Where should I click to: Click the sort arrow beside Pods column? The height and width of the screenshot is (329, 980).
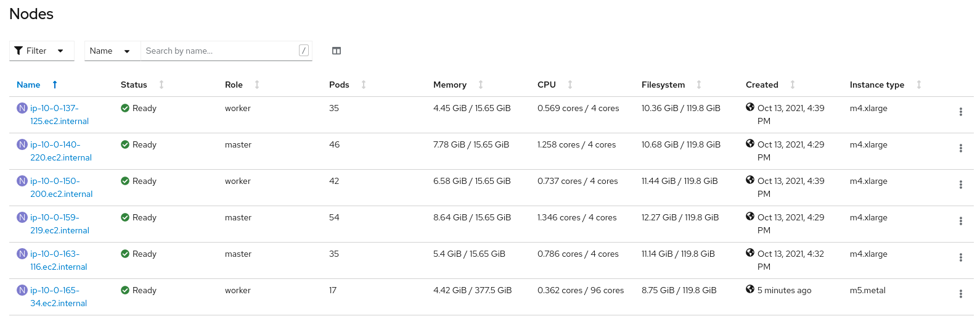(364, 85)
